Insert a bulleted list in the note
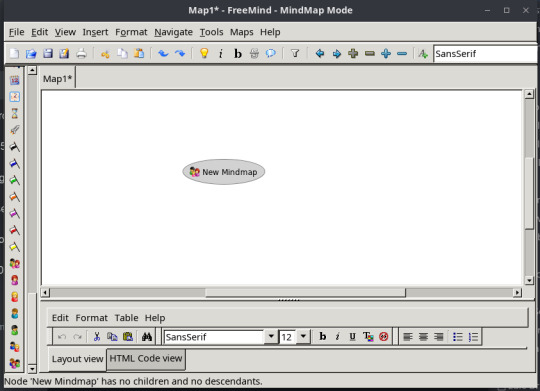Viewport: 540px width, 391px height. click(x=457, y=337)
